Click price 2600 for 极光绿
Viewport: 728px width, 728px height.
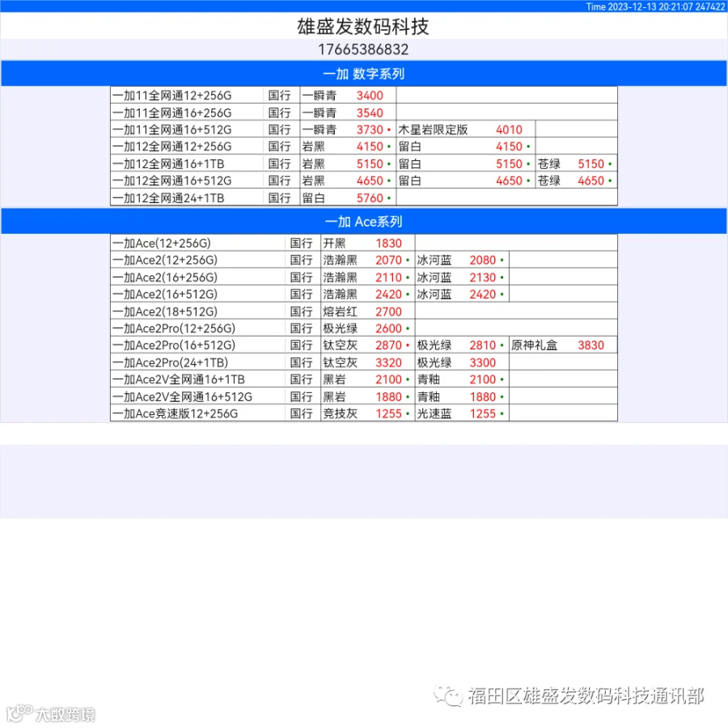388,328
